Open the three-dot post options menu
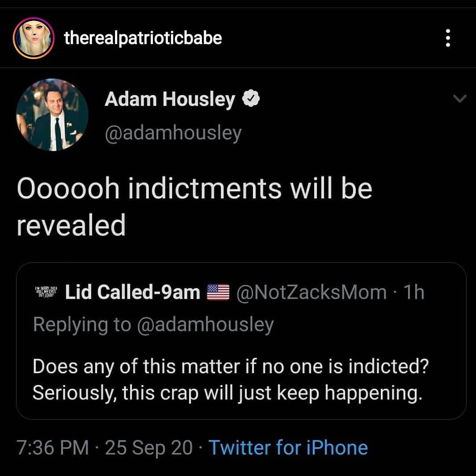 [x=448, y=38]
